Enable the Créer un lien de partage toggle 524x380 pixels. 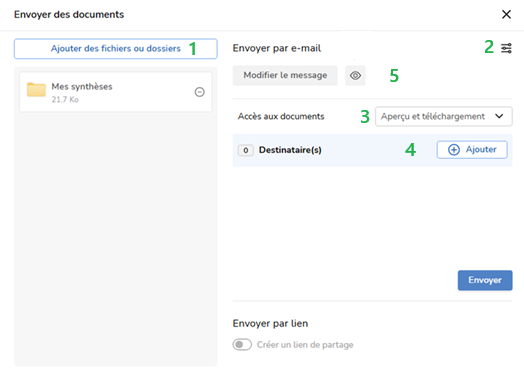click(x=242, y=344)
